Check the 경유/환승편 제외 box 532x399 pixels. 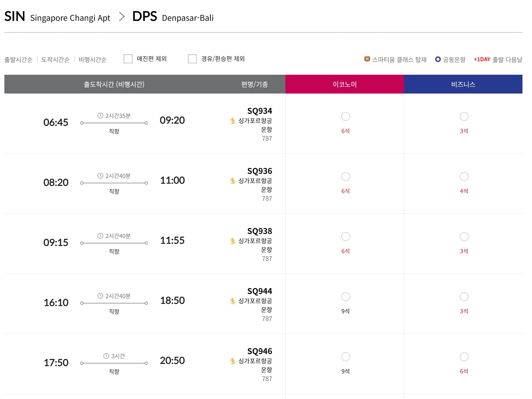[192, 59]
